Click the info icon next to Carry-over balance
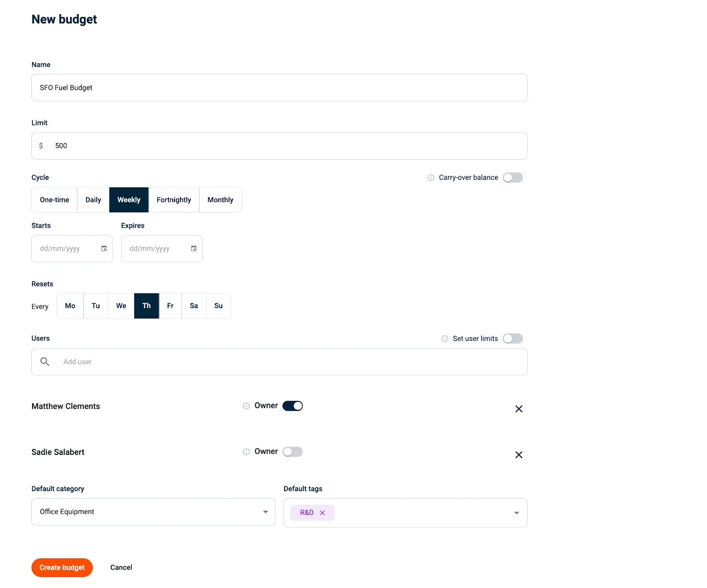Viewport: 707px width, 588px height. click(x=430, y=177)
